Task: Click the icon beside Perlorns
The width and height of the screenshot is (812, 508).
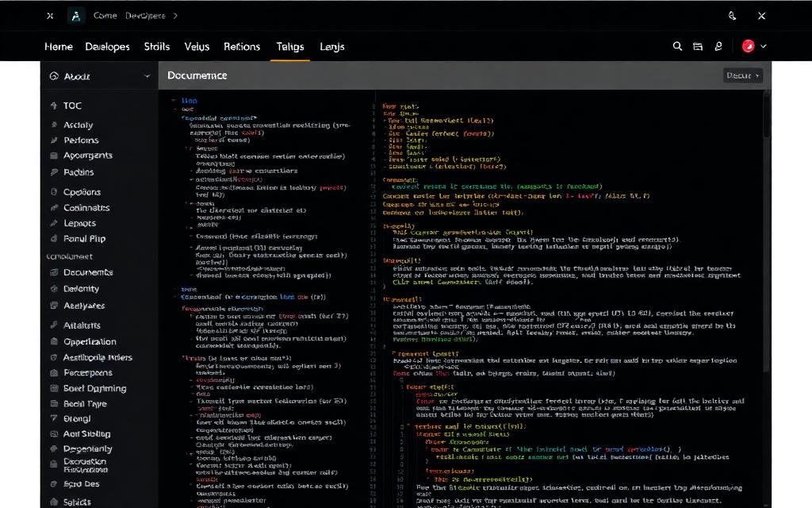Action: [x=54, y=140]
